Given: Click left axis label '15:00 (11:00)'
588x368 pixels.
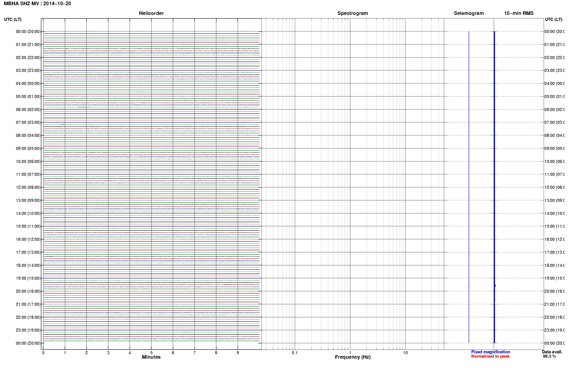Looking at the screenshot, I should pos(28,226).
